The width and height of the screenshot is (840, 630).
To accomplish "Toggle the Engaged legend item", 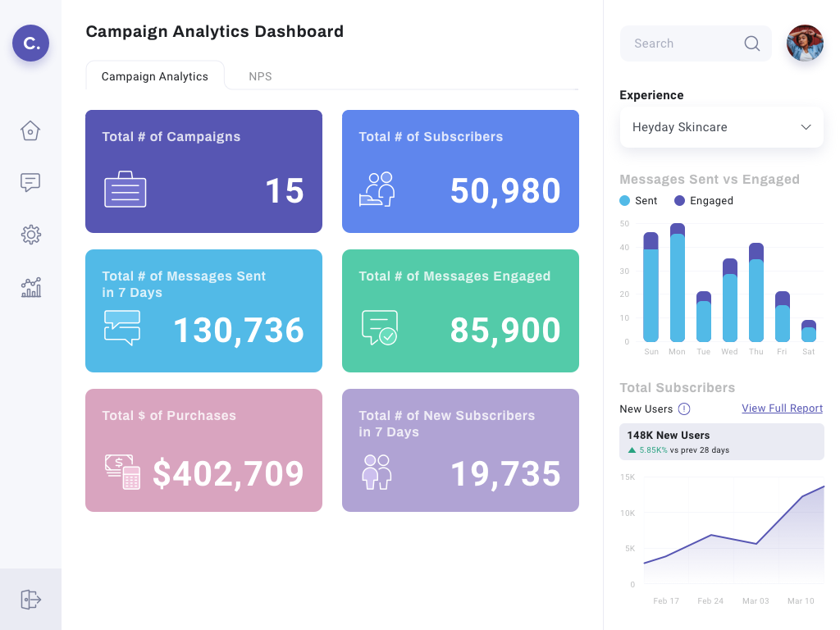I will 703,201.
